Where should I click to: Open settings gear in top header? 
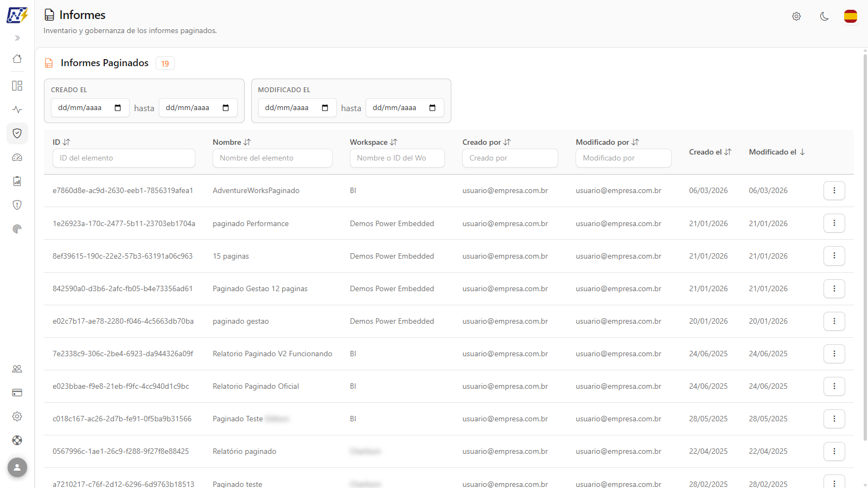click(796, 16)
